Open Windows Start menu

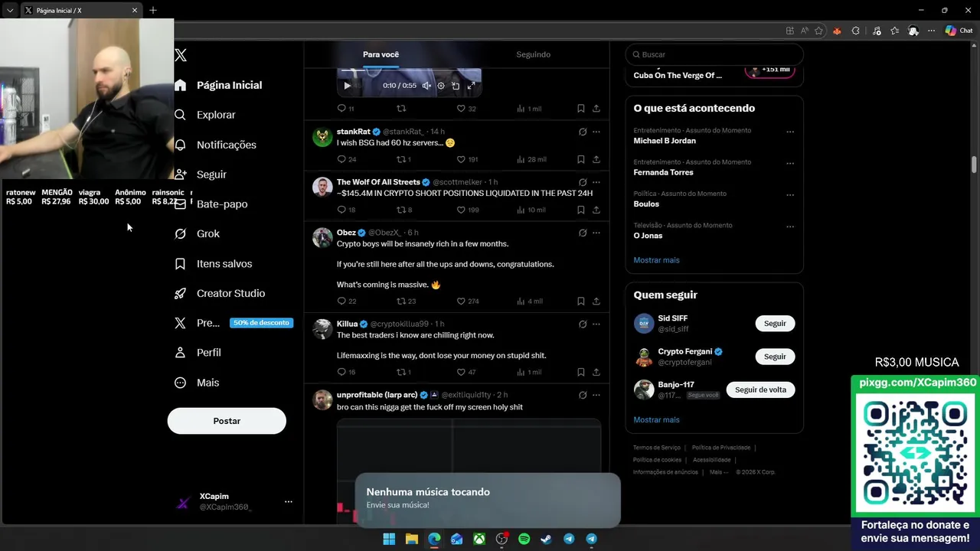pyautogui.click(x=389, y=539)
